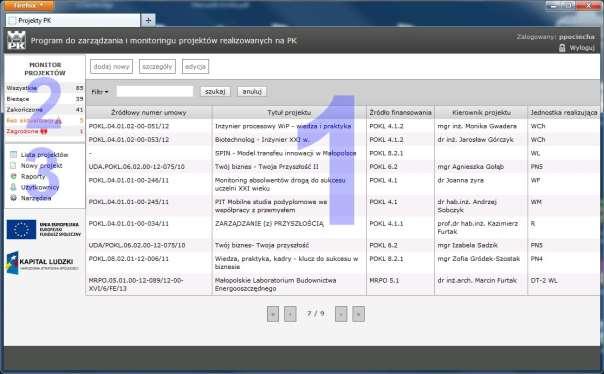This screenshot has width=604, height=374.
Task: Go to the last page of results
Action: (x=358, y=314)
